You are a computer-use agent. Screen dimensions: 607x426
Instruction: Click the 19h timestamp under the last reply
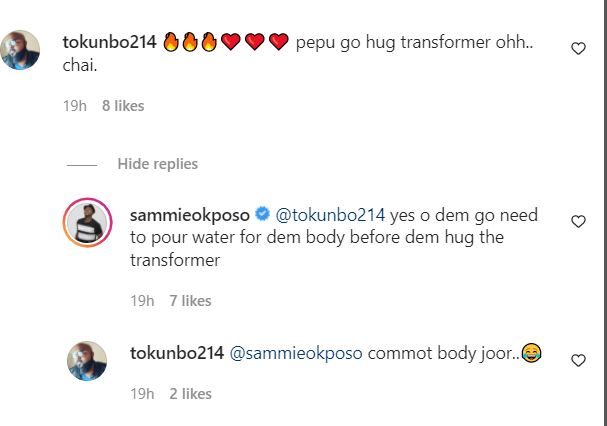[x=143, y=394]
